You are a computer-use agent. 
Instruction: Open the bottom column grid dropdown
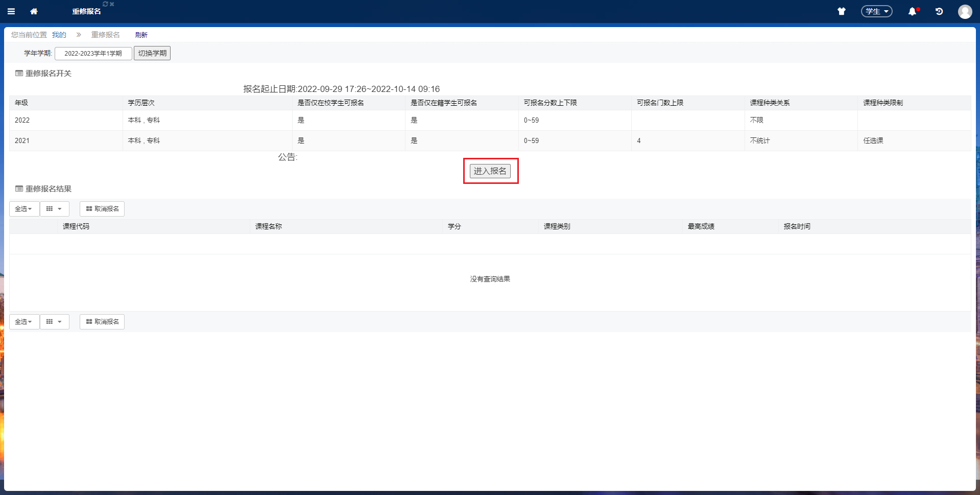click(x=54, y=322)
